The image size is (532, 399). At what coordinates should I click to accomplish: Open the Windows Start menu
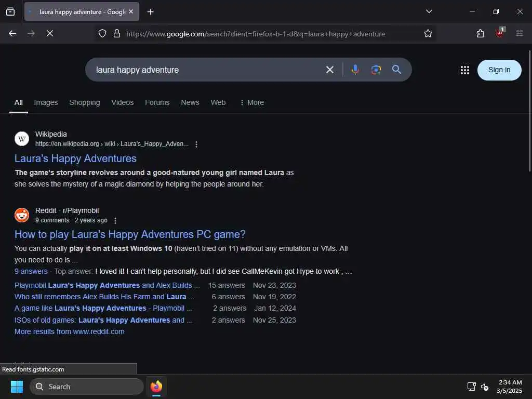17,387
